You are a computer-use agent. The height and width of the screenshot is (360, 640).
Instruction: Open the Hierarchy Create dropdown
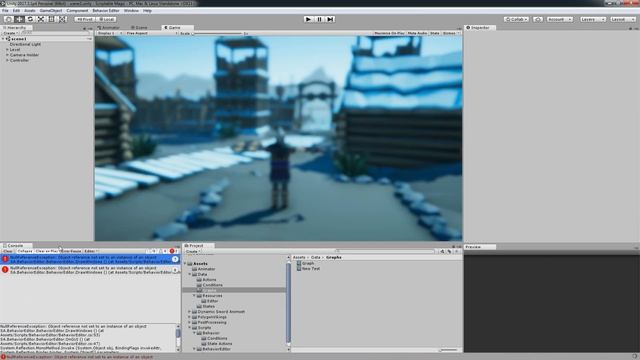tap(10, 33)
